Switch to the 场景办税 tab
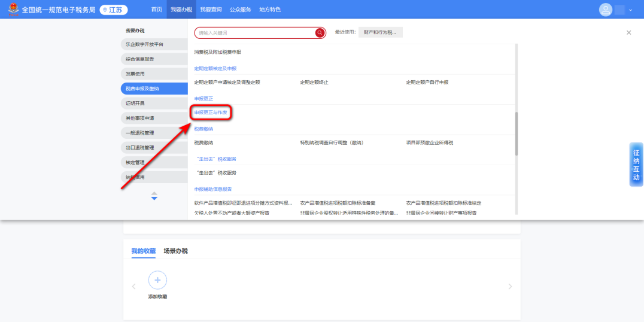644x322 pixels. pos(175,251)
